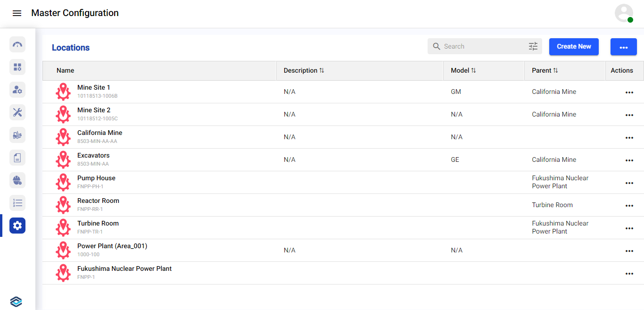Open the wrench and screwdriver tools icon
Image resolution: width=644 pixels, height=310 pixels.
[17, 112]
